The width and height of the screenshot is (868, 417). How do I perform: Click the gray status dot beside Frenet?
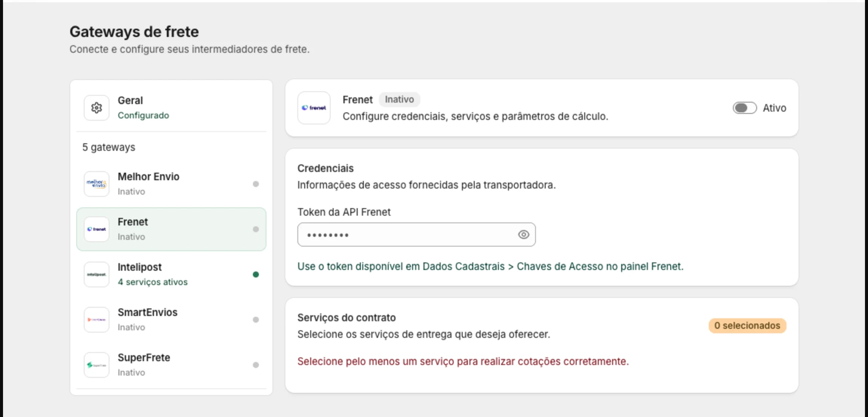pos(256,229)
